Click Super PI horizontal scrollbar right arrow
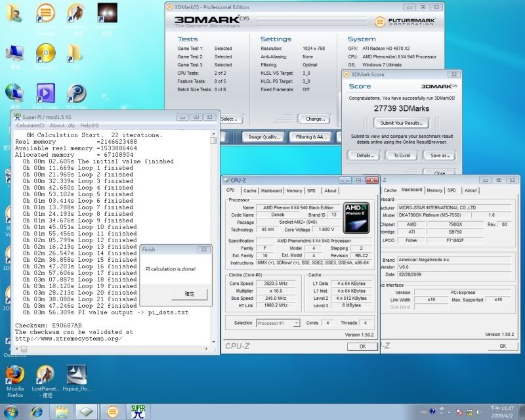Image resolution: width=525 pixels, height=420 pixels. pos(206,349)
